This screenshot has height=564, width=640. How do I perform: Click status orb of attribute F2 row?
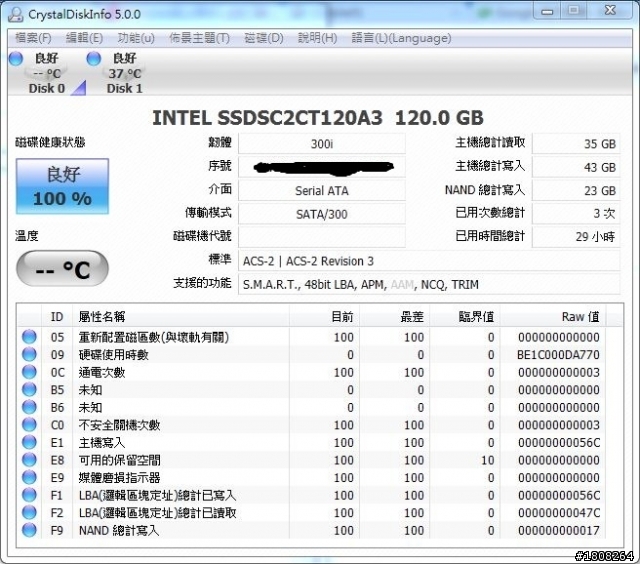coord(29,512)
